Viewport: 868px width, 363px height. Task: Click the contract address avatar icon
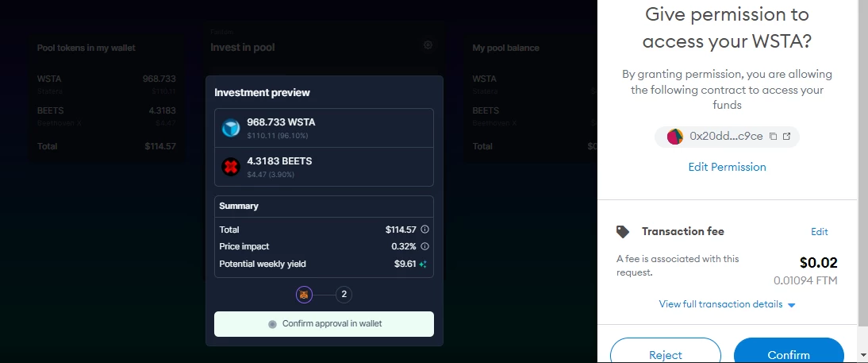pos(675,137)
